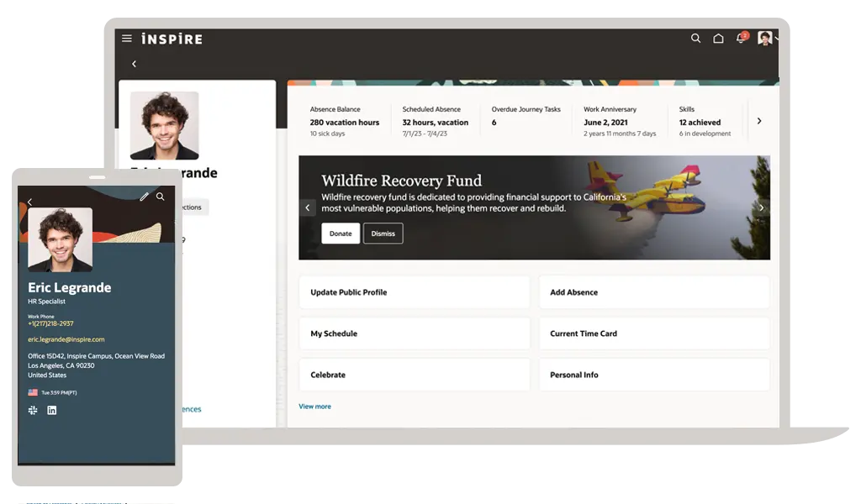Open the Overdue Journey Tasks card

click(526, 116)
